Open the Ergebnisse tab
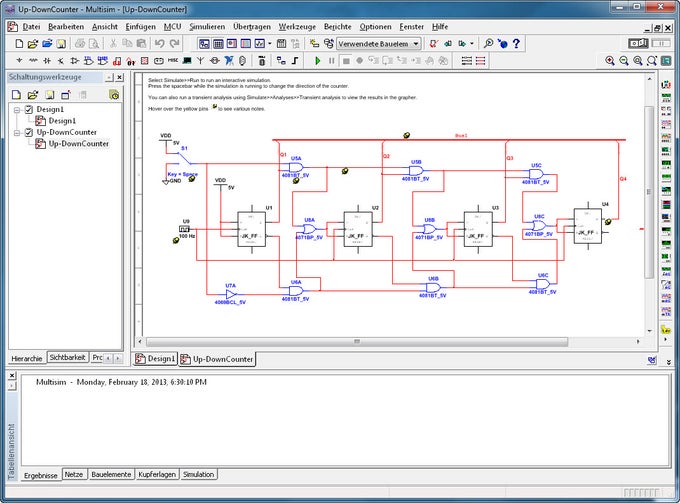 tap(41, 475)
